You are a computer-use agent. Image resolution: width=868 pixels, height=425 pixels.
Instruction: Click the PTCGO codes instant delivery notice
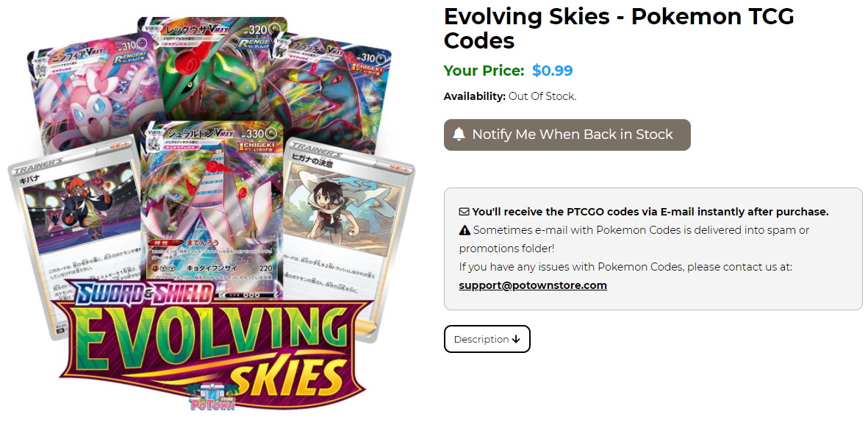(x=650, y=212)
